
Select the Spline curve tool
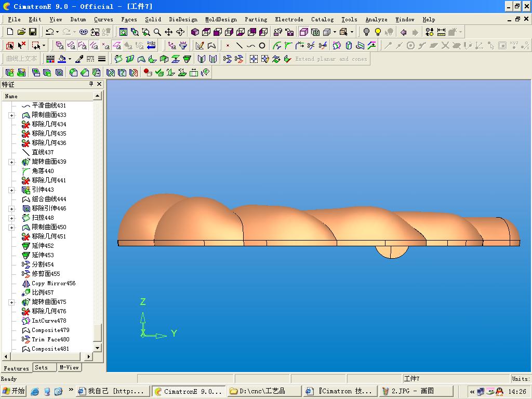pos(251,46)
